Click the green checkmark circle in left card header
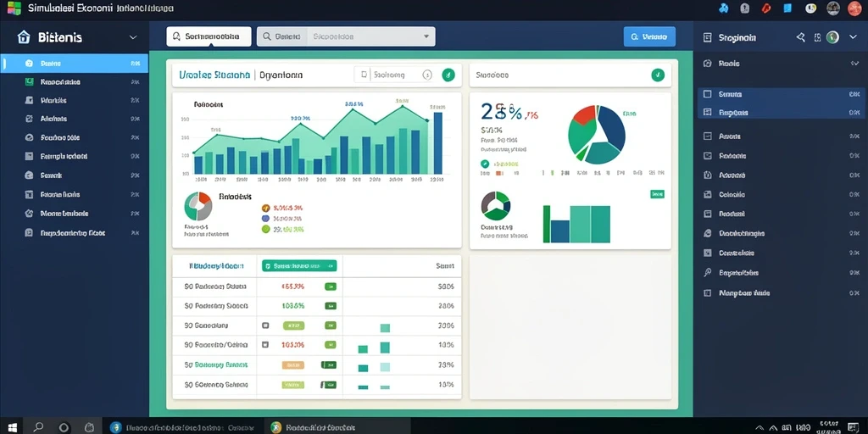The image size is (868, 434). (448, 75)
